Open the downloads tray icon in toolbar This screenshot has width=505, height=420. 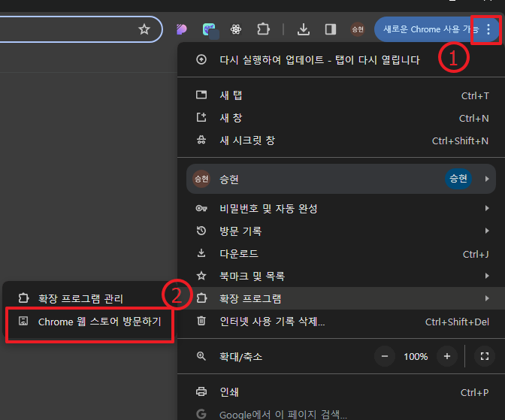pyautogui.click(x=304, y=29)
